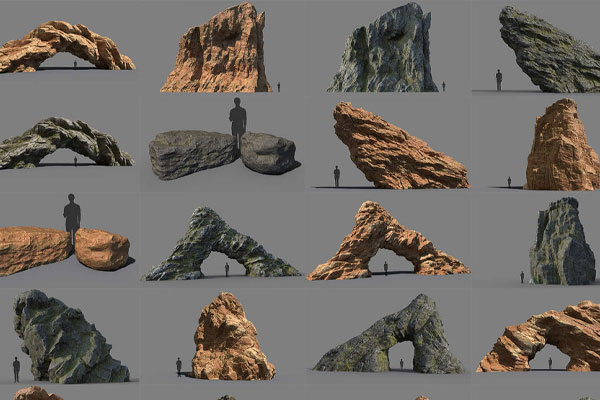Screen dimensions: 600x400
Task: Click the dark mossy standing pillar rock
Action: pos(561,243)
